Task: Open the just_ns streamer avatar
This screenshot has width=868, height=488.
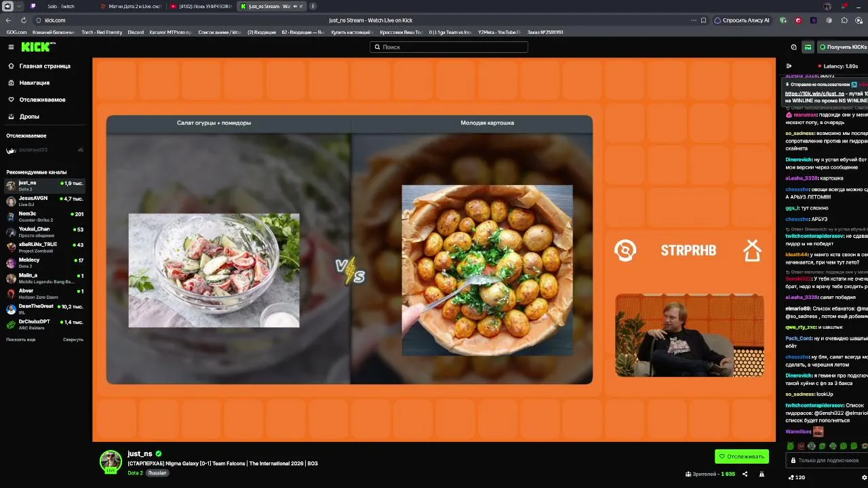Action: pos(111,462)
